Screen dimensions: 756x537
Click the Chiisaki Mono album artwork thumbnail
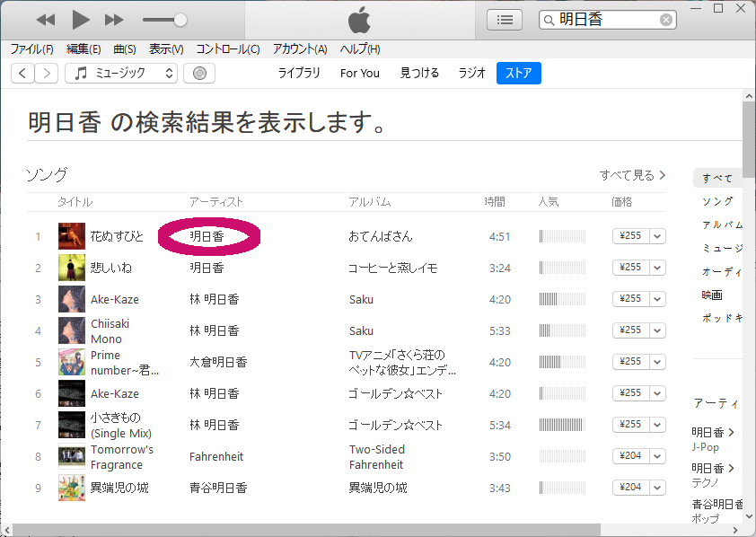[72, 330]
